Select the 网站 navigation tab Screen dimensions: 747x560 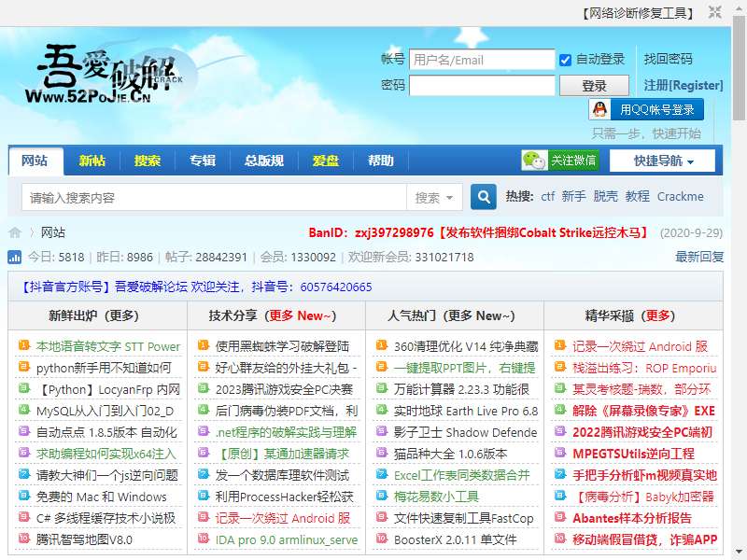(x=35, y=161)
